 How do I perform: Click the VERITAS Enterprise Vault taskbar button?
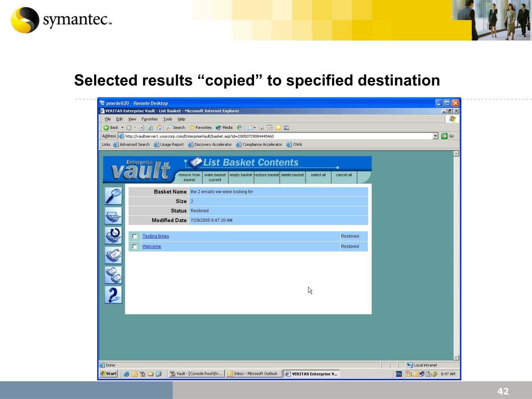coord(312,374)
